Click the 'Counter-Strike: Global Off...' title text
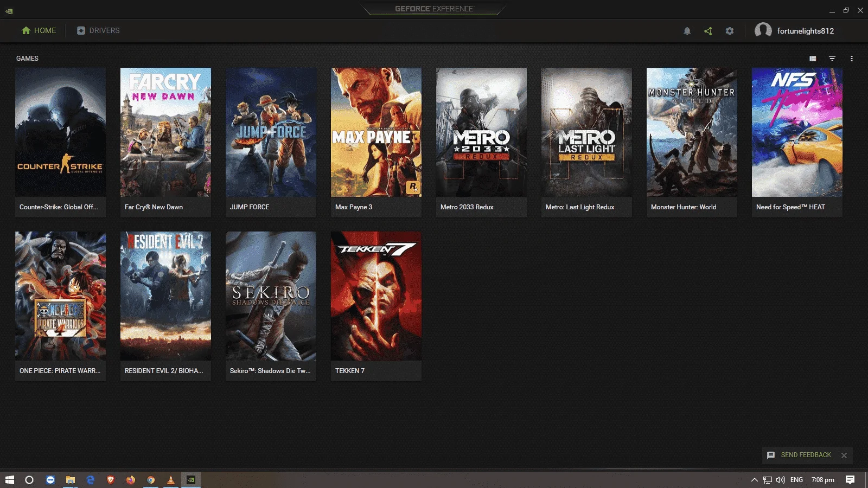 click(x=59, y=207)
